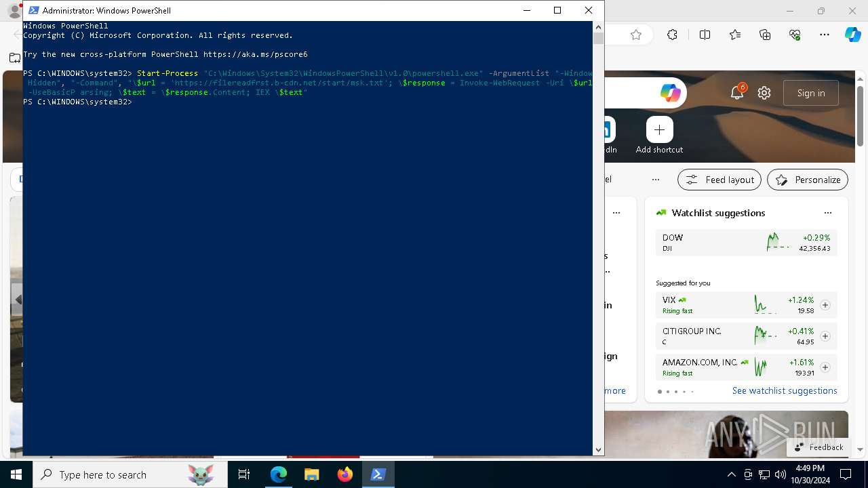This screenshot has width=868, height=488.
Task: Open See watchlist suggestions link
Action: (x=785, y=390)
